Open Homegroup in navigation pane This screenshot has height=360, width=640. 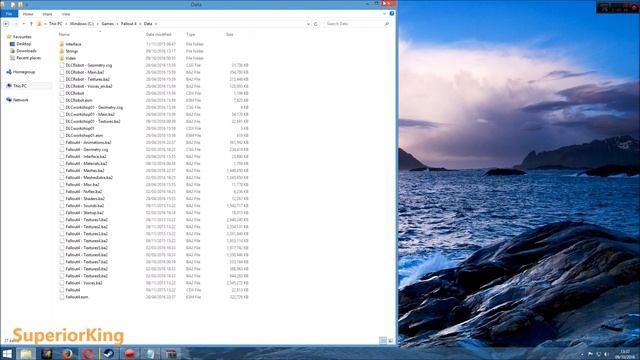24,72
